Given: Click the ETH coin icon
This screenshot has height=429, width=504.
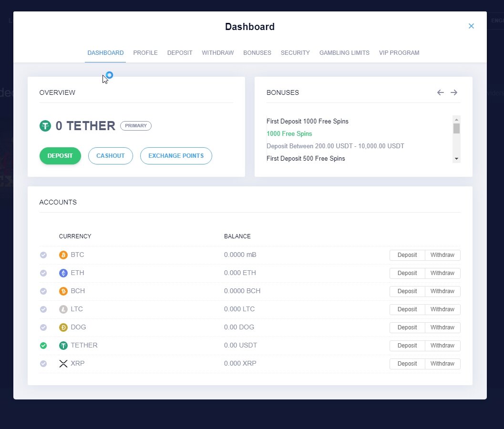Looking at the screenshot, I should click(x=63, y=273).
